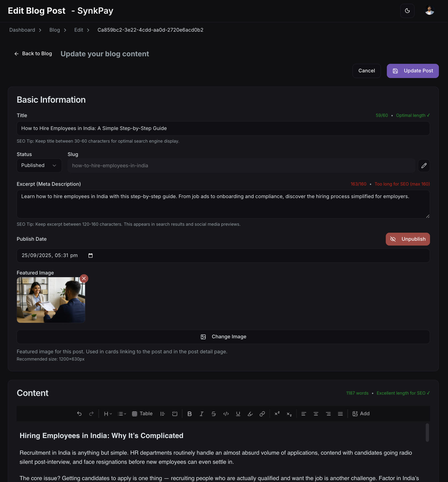Open the Heading level dropdown
This screenshot has width=448, height=482.
(x=108, y=414)
